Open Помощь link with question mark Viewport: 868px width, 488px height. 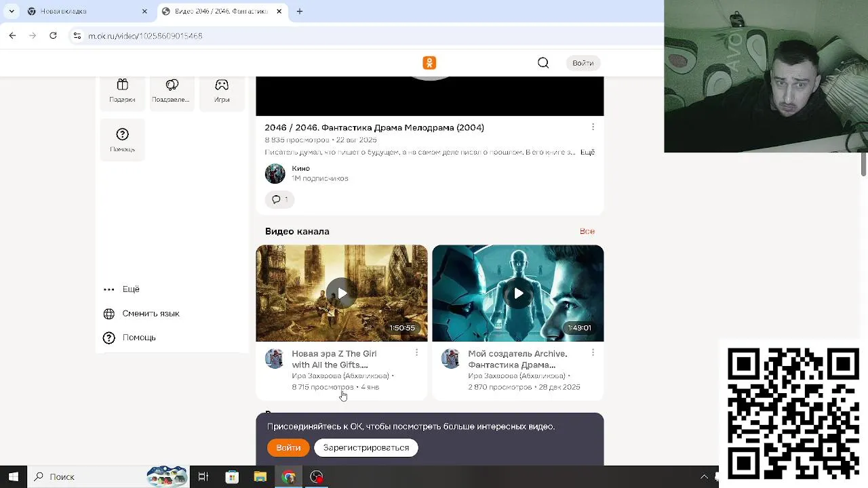[129, 338]
